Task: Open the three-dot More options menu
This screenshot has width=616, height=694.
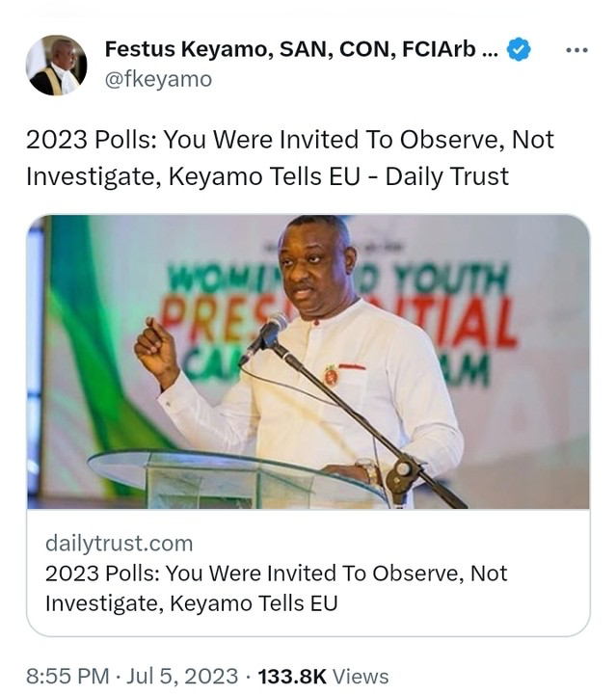Action: (x=576, y=49)
